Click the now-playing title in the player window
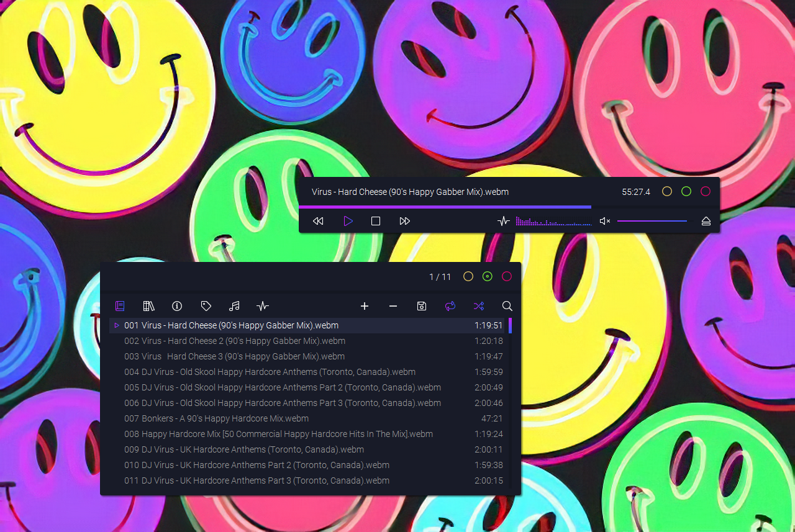Screen dimensions: 795x532 tap(410, 192)
